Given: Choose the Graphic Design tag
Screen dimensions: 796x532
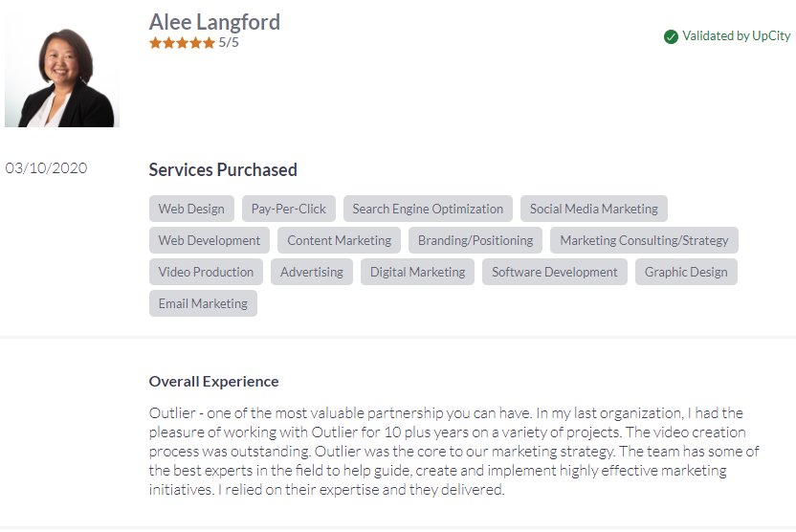Looking at the screenshot, I should (686, 272).
